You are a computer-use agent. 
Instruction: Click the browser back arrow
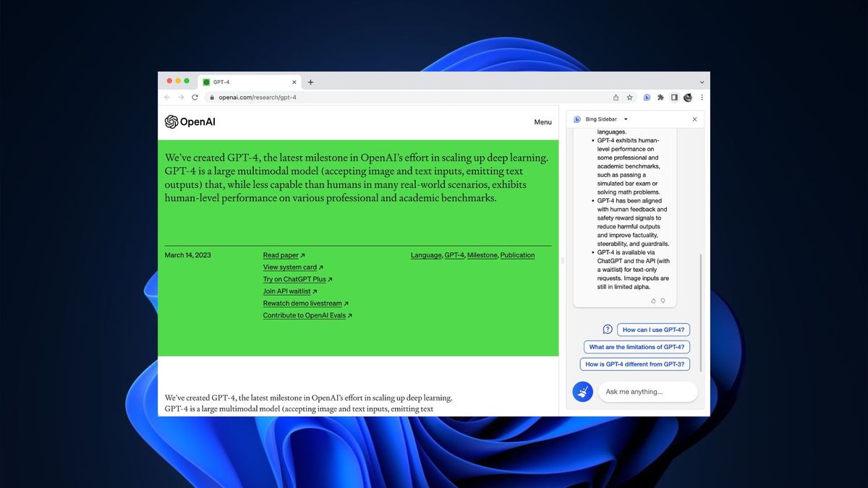click(168, 97)
